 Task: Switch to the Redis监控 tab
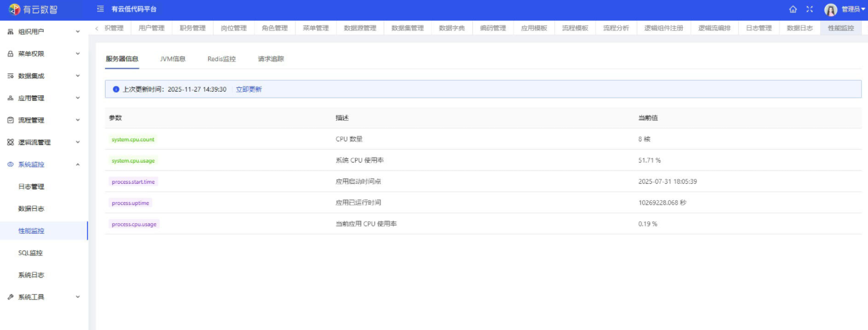[x=222, y=59]
